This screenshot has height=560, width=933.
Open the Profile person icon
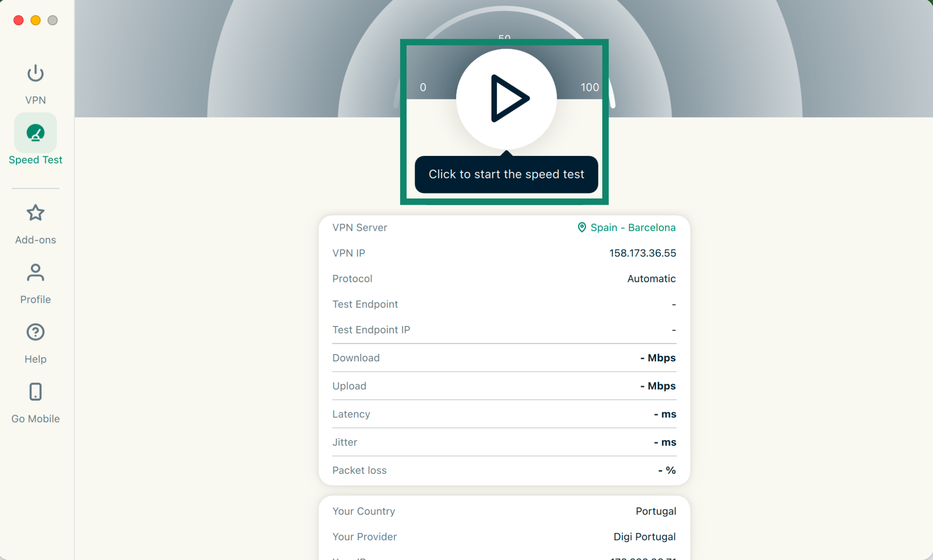[x=35, y=273]
